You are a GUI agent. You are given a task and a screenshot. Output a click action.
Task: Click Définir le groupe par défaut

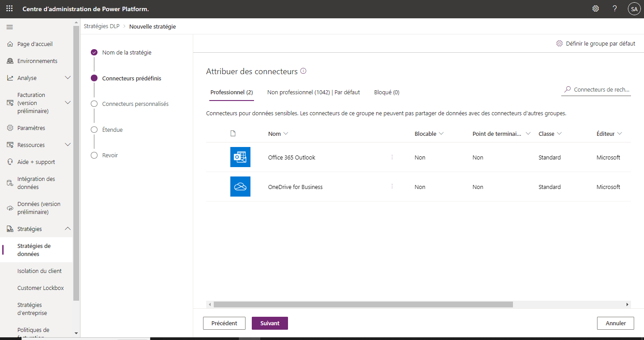[596, 43]
